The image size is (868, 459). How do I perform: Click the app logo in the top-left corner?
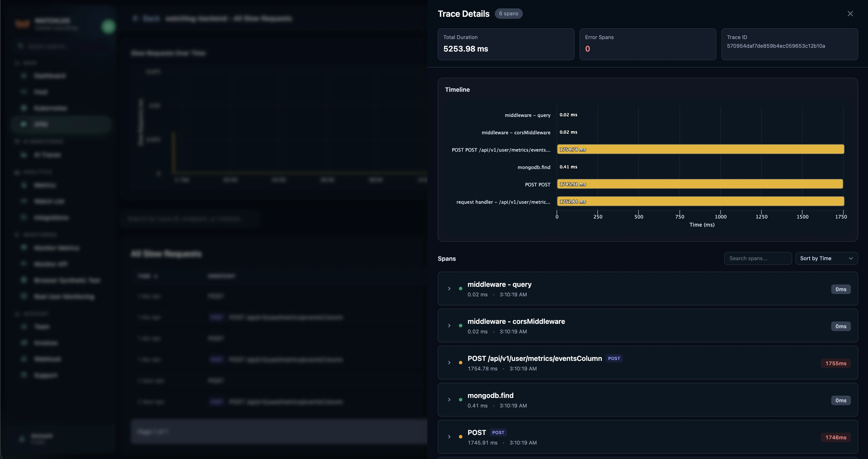coord(22,23)
